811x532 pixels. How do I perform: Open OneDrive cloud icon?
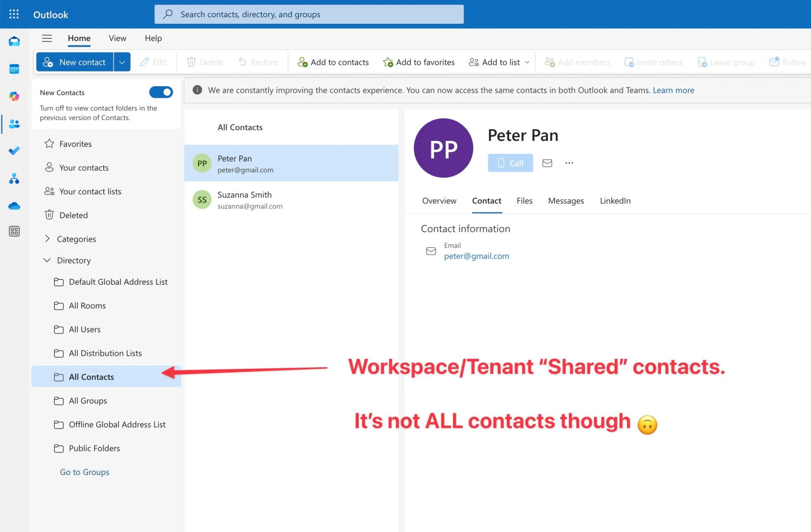click(x=14, y=206)
